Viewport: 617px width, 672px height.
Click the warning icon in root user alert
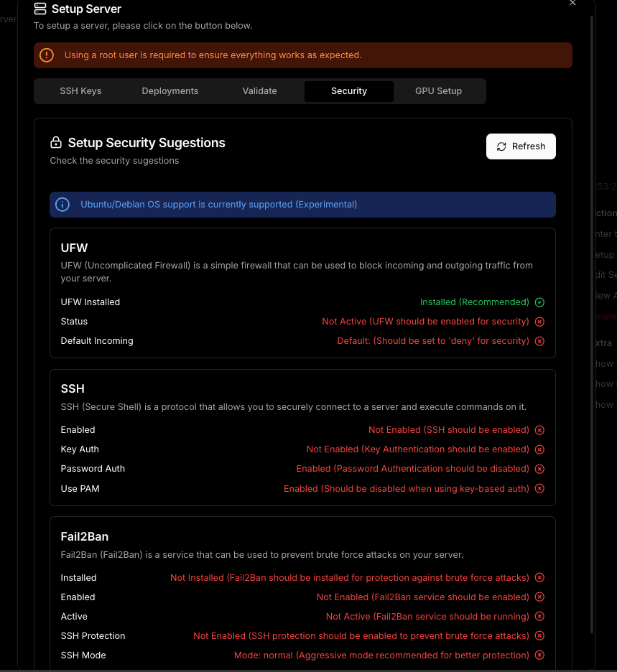(x=47, y=55)
